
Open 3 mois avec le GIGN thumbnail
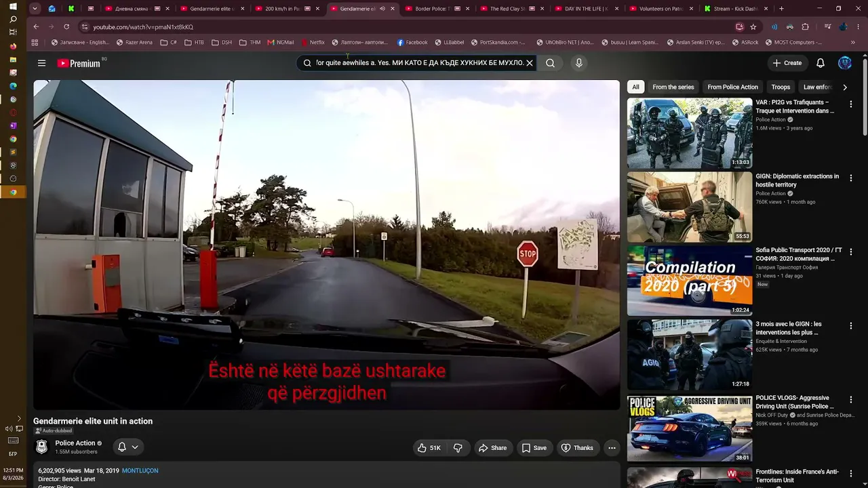[x=690, y=355]
